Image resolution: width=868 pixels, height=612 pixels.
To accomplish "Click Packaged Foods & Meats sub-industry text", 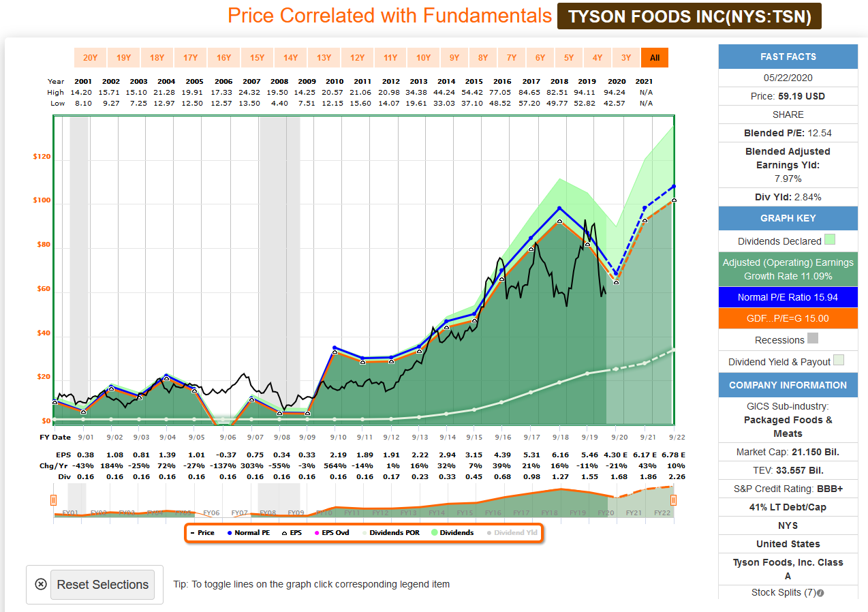I will click(788, 427).
